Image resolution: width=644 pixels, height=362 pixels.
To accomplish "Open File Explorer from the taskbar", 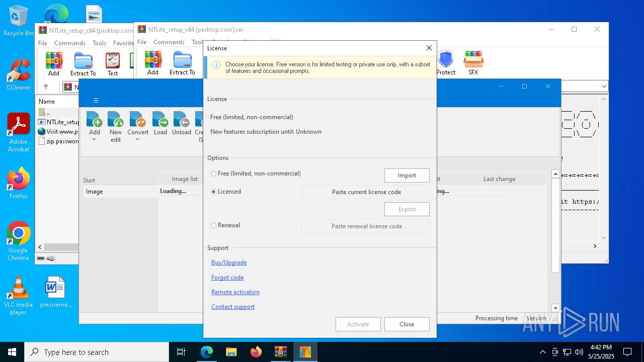I will [231, 352].
